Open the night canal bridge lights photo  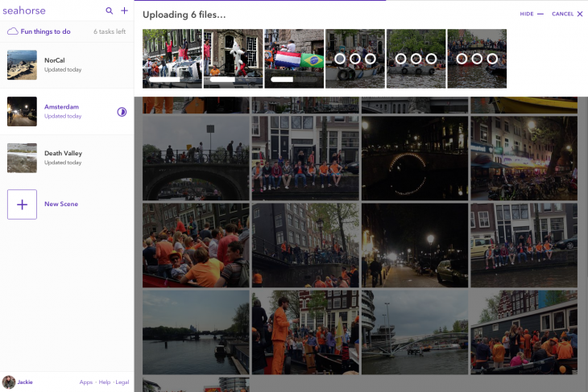(x=415, y=159)
